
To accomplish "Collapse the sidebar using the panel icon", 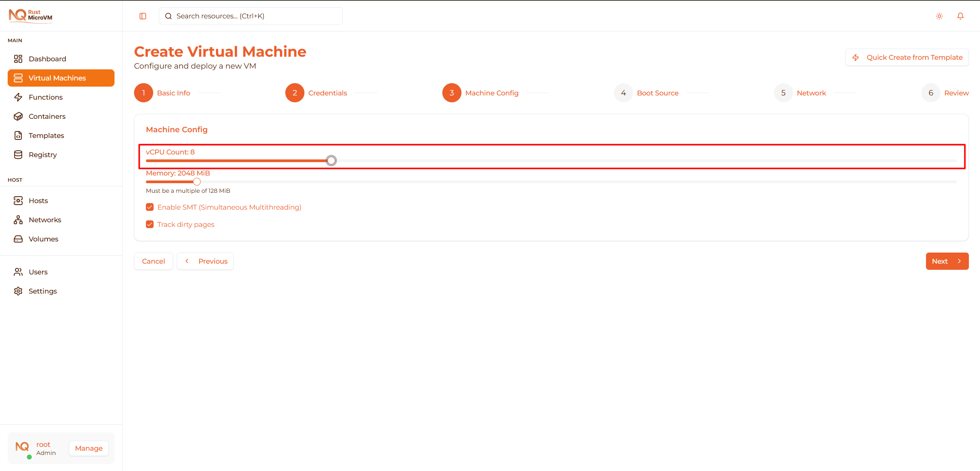I will click(143, 16).
